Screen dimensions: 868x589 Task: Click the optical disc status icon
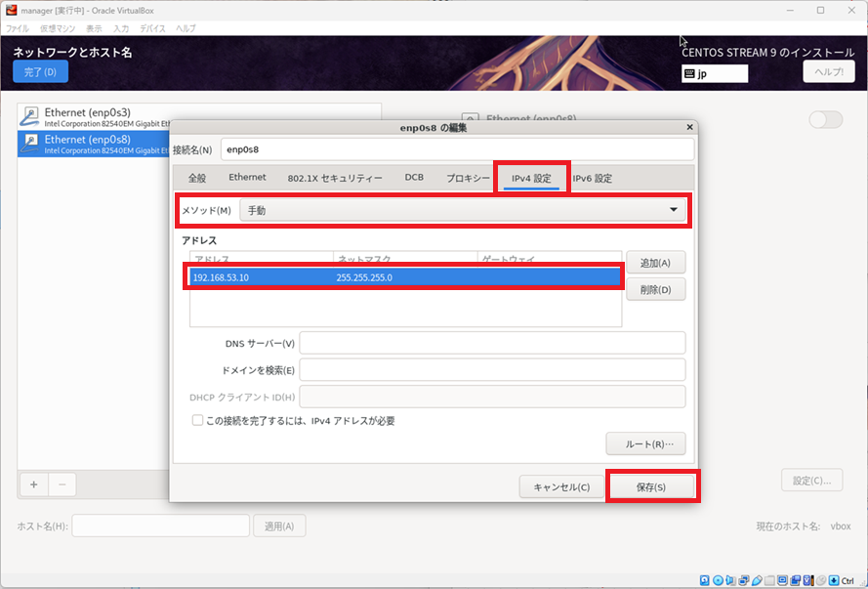tap(718, 580)
